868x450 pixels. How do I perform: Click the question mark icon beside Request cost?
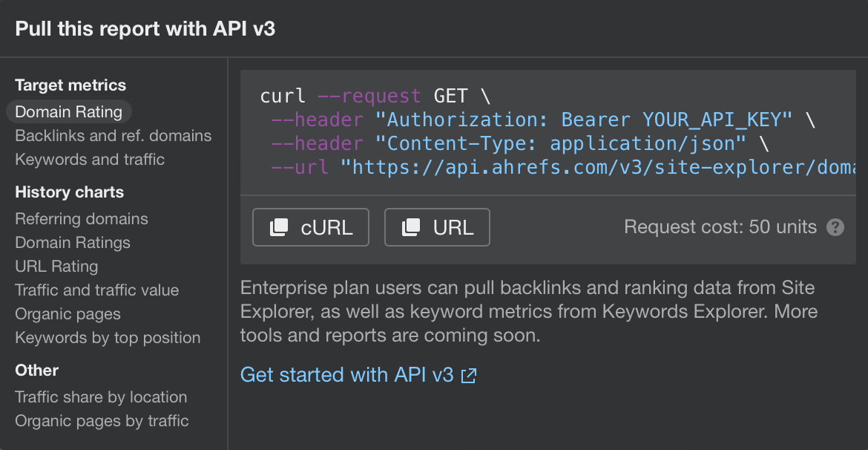(835, 227)
